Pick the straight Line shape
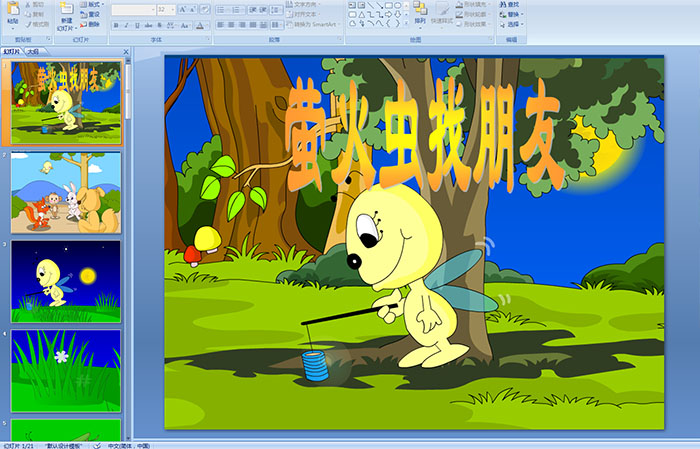This screenshot has height=449, width=700. click(371, 5)
